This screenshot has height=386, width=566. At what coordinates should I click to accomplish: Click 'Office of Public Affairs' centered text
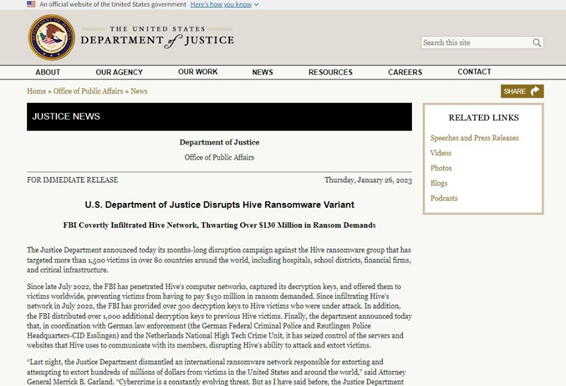[x=219, y=157]
